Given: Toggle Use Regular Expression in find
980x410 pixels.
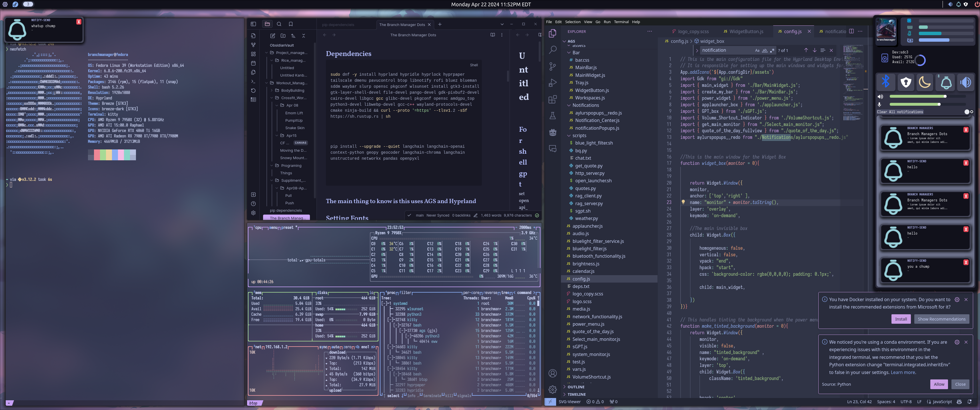Looking at the screenshot, I should pyautogui.click(x=772, y=50).
